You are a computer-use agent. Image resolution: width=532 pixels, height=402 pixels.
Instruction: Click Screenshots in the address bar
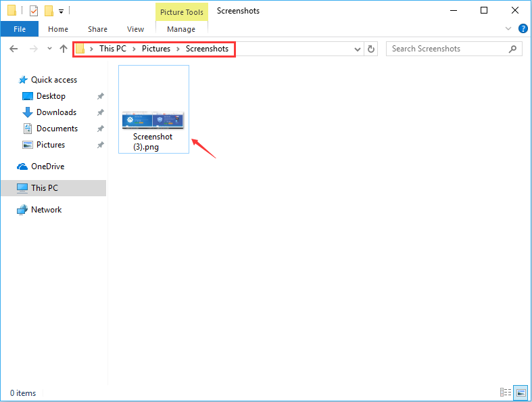(x=207, y=49)
